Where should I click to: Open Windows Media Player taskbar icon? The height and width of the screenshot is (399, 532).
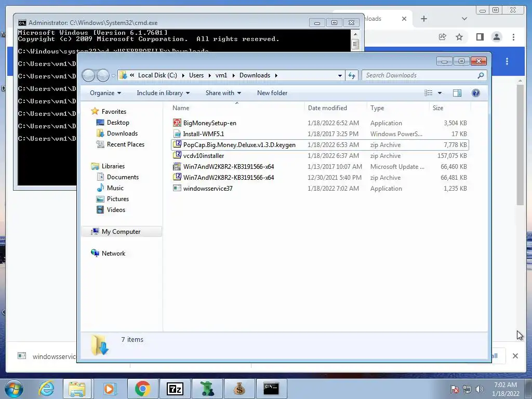point(109,389)
